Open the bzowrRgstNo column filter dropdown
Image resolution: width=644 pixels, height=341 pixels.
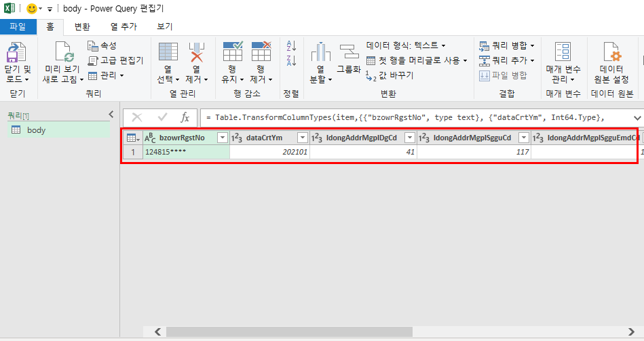pos(222,138)
